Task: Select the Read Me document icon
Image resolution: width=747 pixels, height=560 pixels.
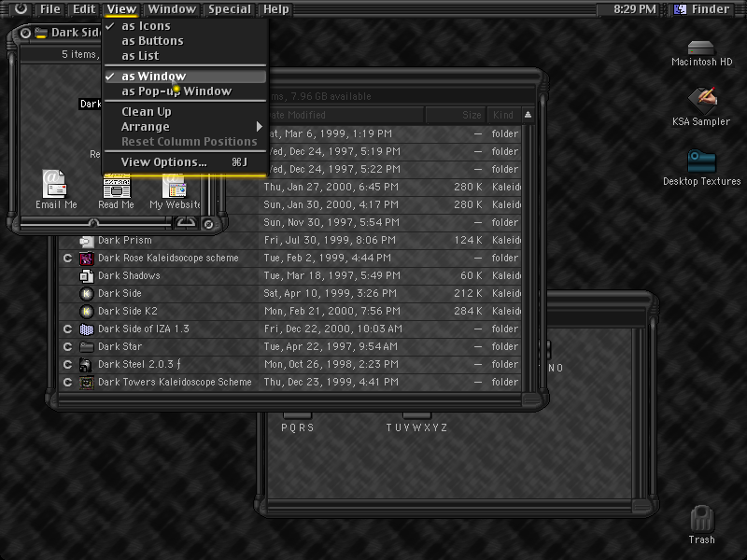Action: 117,185
